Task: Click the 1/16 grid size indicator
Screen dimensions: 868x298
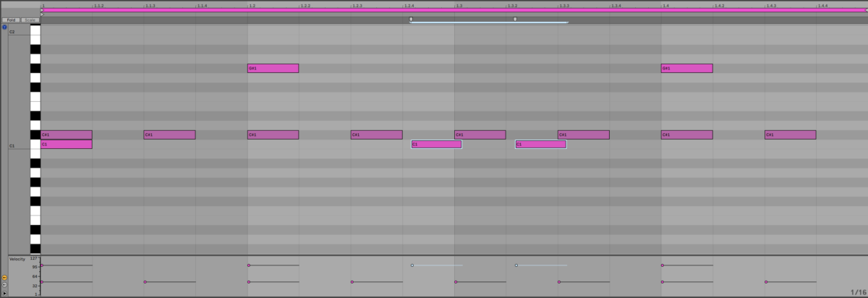Action: [x=858, y=292]
